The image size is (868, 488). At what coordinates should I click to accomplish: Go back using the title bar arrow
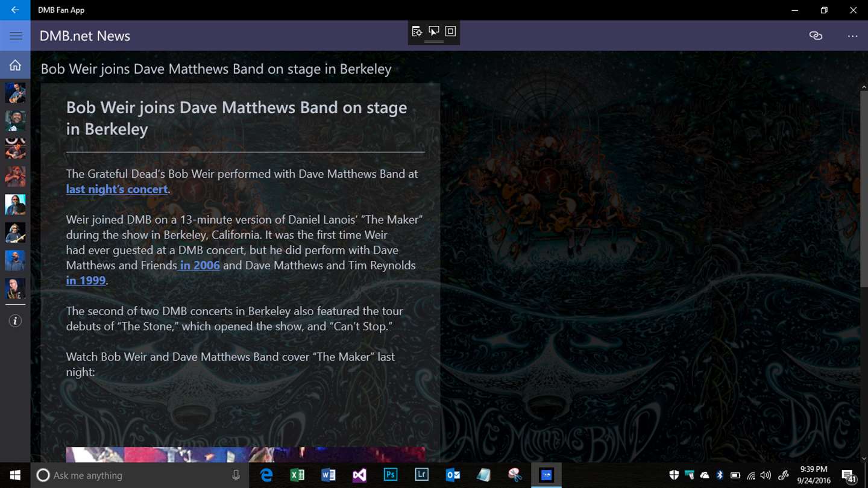pyautogui.click(x=15, y=10)
